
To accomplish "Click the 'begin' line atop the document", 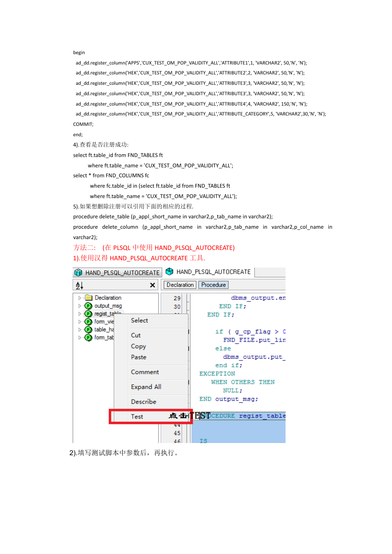I will (x=79, y=52).
